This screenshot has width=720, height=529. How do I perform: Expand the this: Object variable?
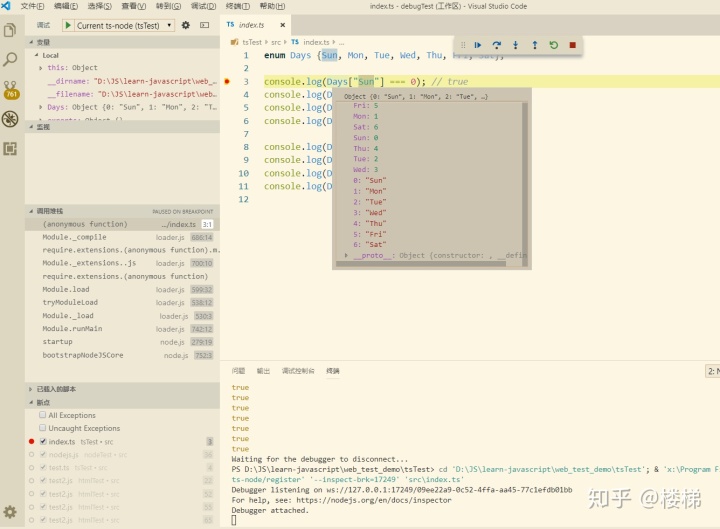[41, 68]
